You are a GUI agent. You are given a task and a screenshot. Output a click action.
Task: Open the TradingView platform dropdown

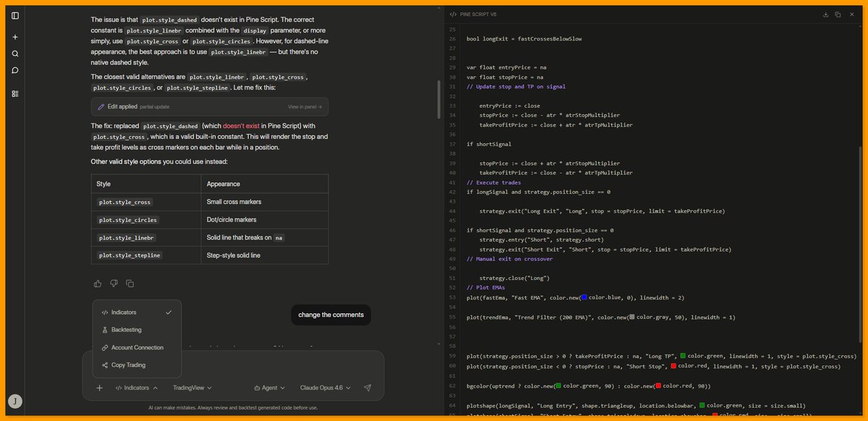(x=191, y=387)
